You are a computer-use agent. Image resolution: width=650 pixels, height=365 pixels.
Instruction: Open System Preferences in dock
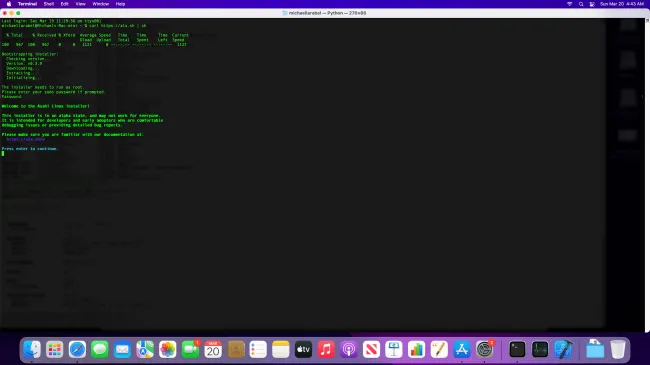484,349
